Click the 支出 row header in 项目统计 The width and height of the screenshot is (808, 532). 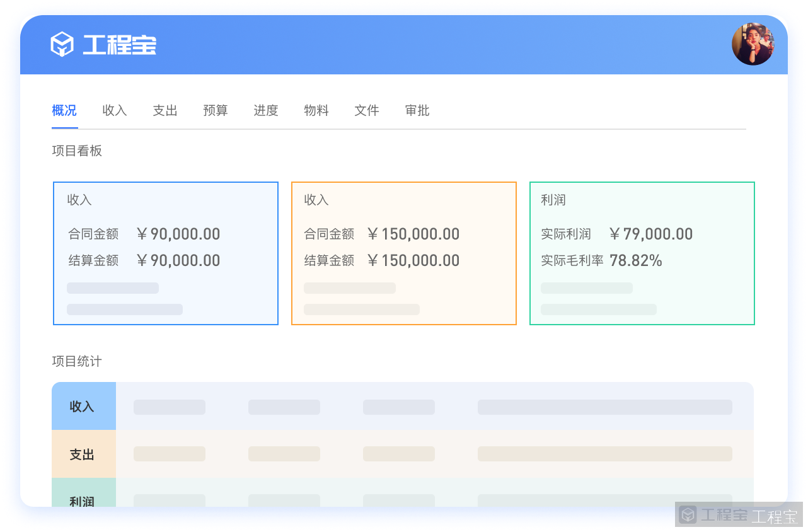83,454
